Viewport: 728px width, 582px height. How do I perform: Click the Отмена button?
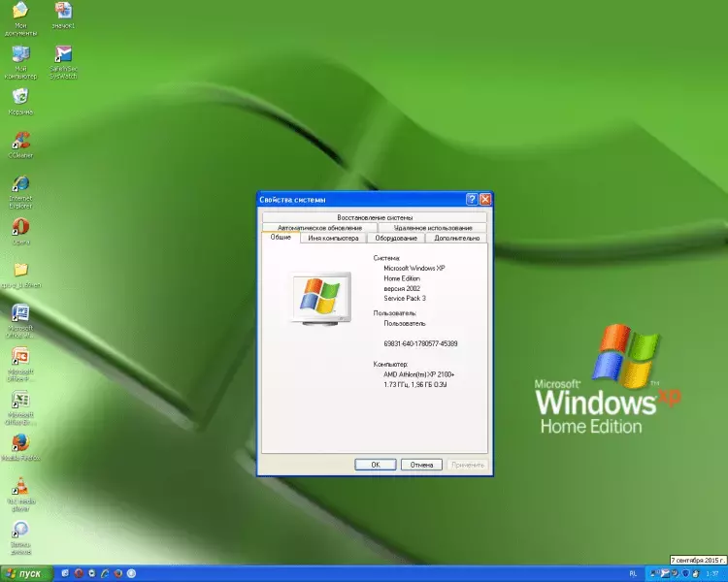[421, 465]
